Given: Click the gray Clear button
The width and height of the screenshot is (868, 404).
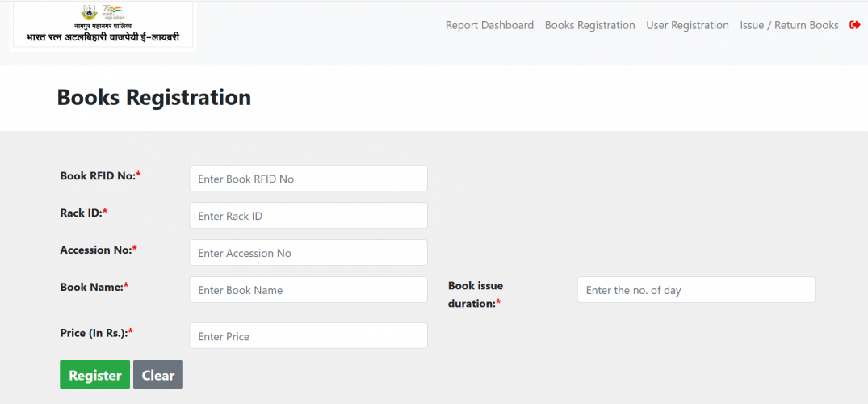Looking at the screenshot, I should point(157,375).
